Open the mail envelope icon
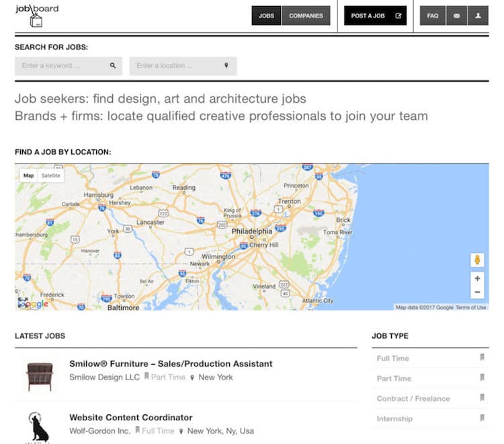Screen dimensions: 504x444 tap(456, 15)
